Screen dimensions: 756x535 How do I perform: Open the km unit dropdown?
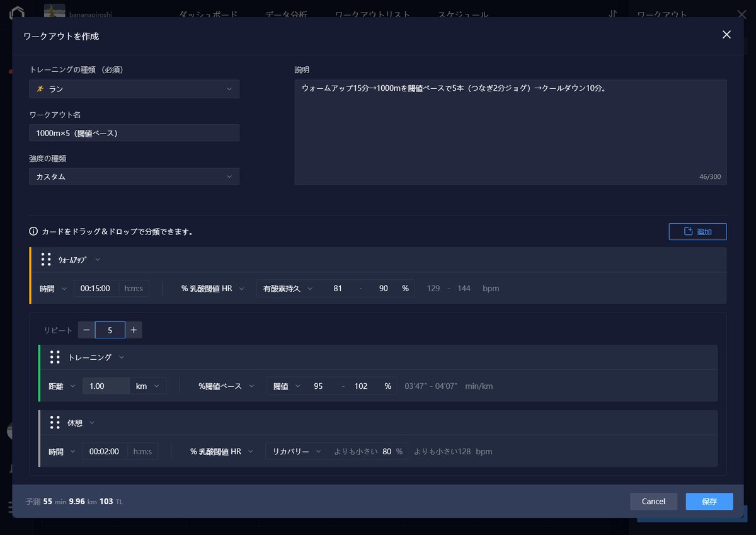click(x=147, y=386)
